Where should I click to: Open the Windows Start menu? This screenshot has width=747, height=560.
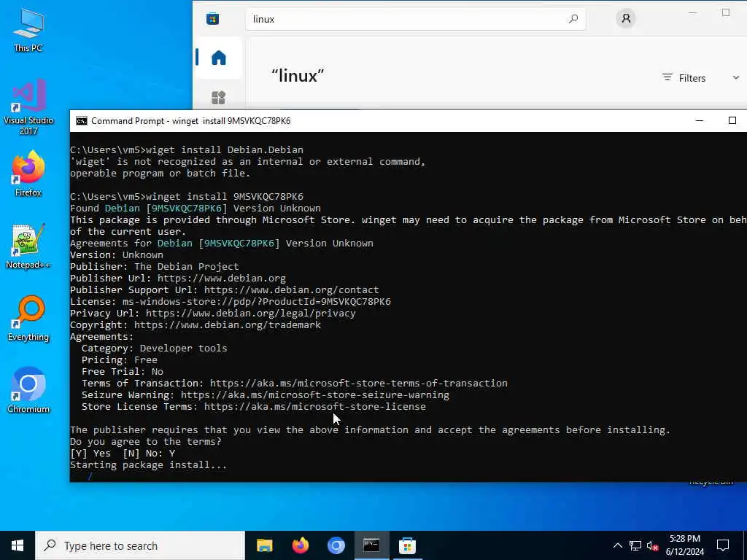[18, 545]
